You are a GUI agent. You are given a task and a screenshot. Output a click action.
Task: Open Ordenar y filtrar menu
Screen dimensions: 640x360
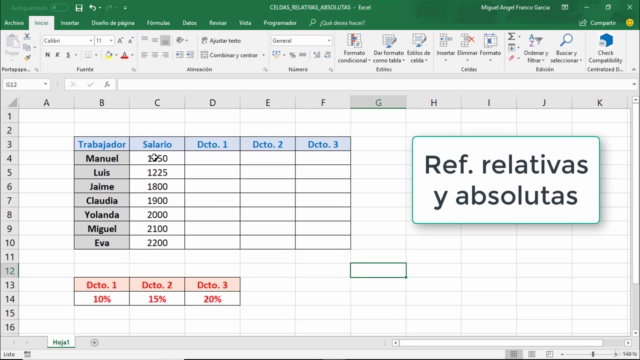[536, 48]
